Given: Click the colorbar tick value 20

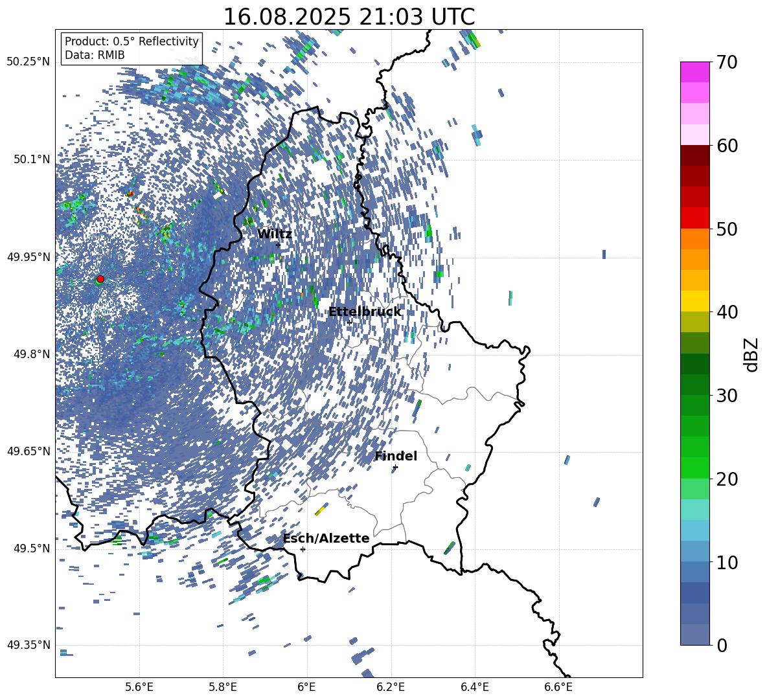Looking at the screenshot, I should pos(727,479).
